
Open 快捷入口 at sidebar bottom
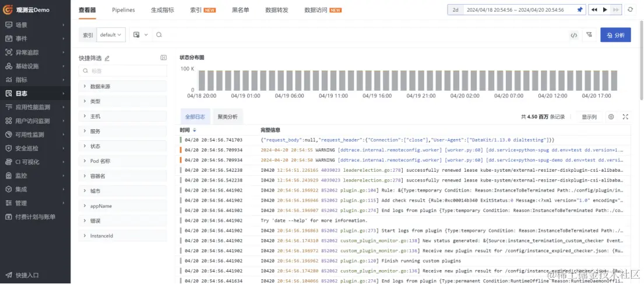pos(36,275)
